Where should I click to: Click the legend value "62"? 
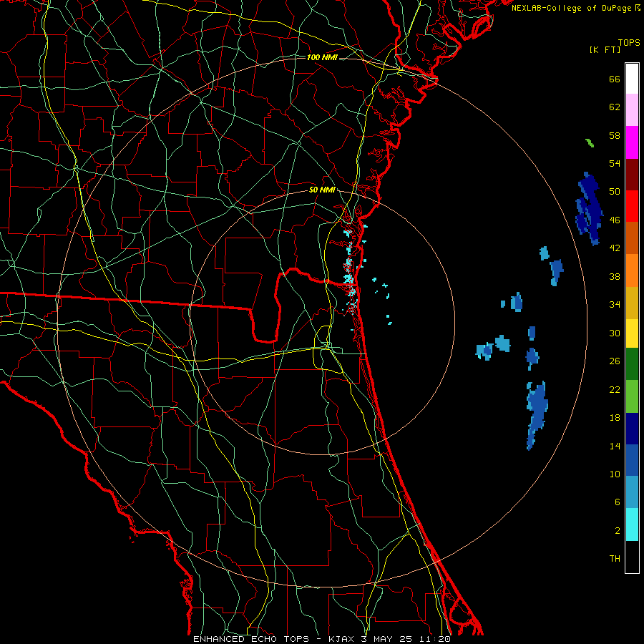point(615,107)
